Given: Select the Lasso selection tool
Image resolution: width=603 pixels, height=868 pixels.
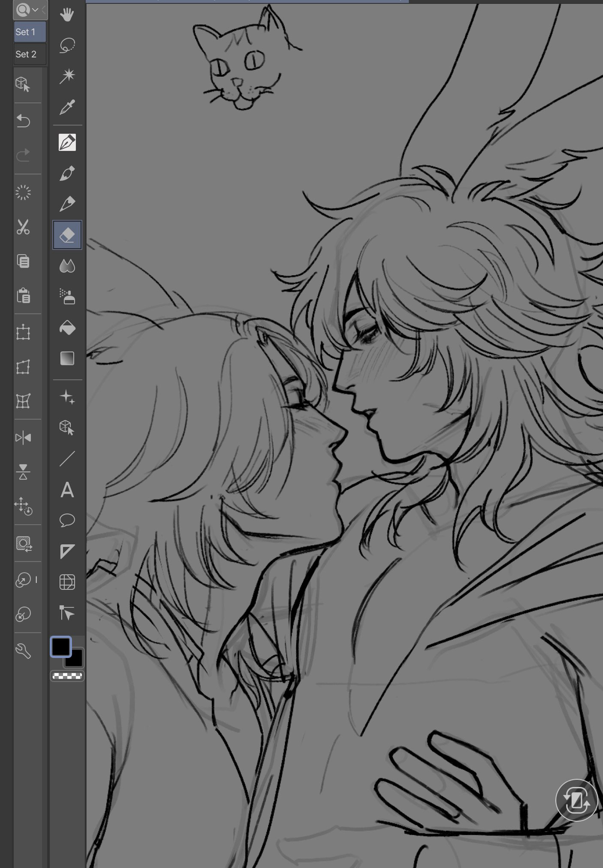Looking at the screenshot, I should [67, 46].
